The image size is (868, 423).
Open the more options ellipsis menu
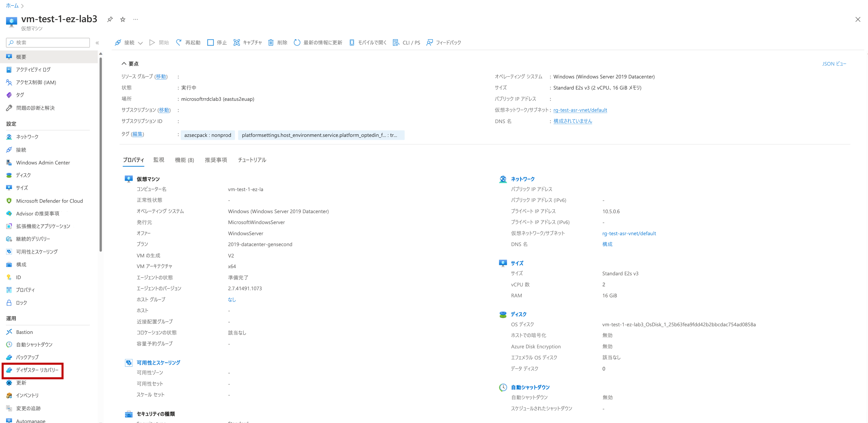135,19
